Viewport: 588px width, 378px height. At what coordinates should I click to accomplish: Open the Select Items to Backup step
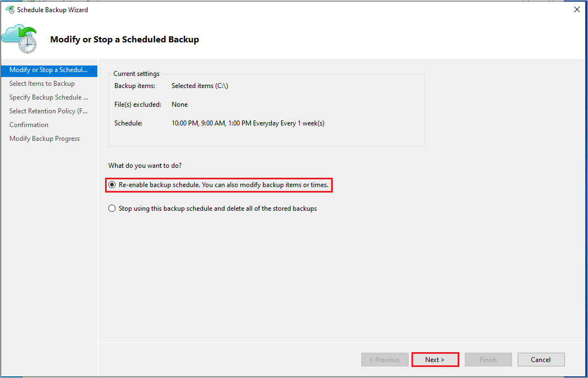pos(42,83)
